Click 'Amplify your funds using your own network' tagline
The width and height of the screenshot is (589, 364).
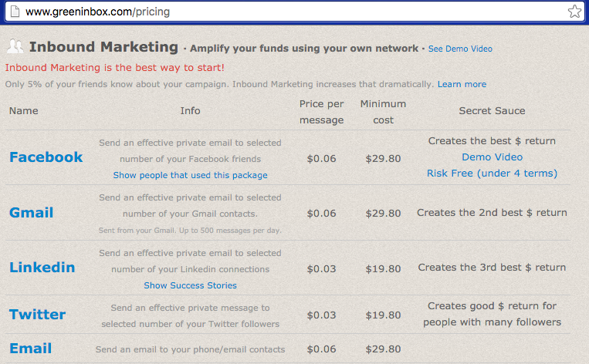304,49
